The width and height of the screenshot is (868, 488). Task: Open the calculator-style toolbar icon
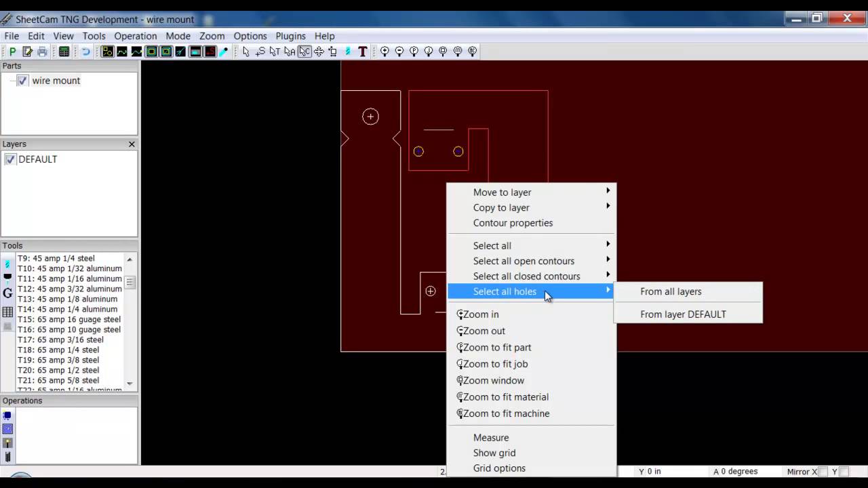pos(64,52)
